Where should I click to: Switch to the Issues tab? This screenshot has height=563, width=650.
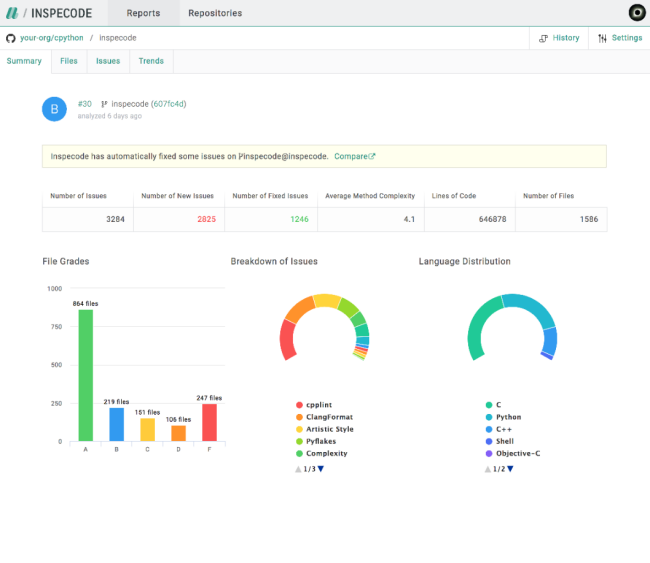tap(108, 61)
